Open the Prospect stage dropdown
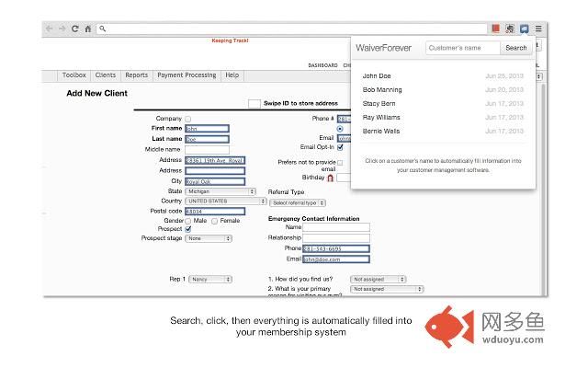 (x=209, y=238)
